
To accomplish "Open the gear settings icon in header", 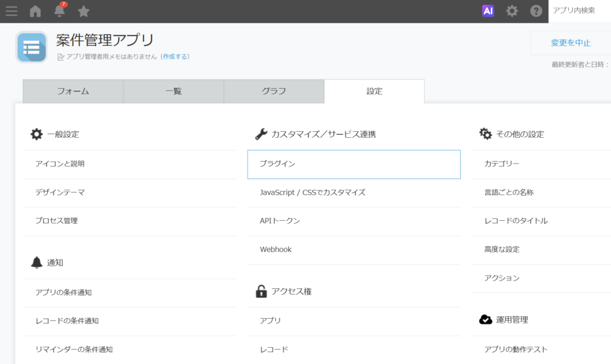I will (512, 11).
